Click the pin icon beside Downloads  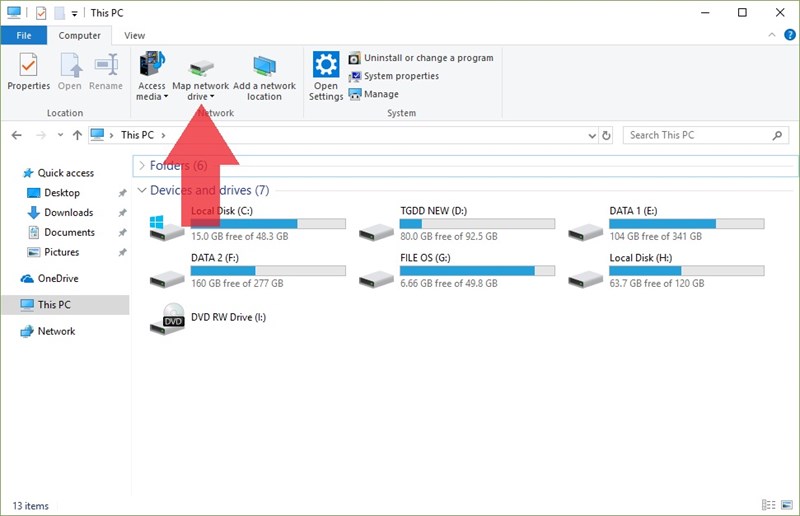pyautogui.click(x=122, y=213)
